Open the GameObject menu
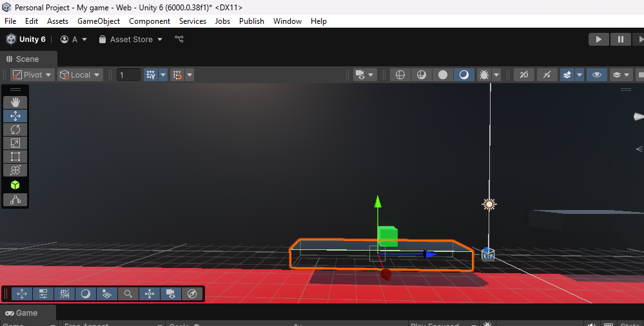Screen dimensions: 644x326 pyautogui.click(x=99, y=21)
